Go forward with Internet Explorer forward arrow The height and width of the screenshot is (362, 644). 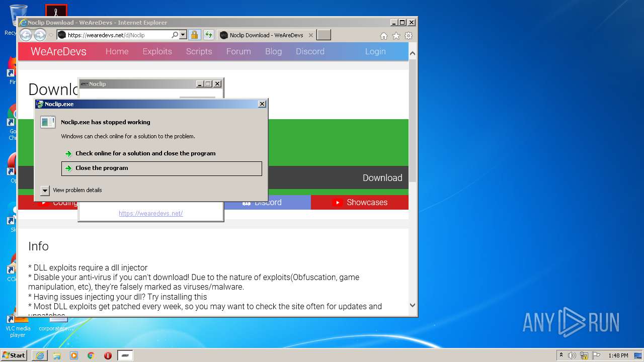click(40, 35)
